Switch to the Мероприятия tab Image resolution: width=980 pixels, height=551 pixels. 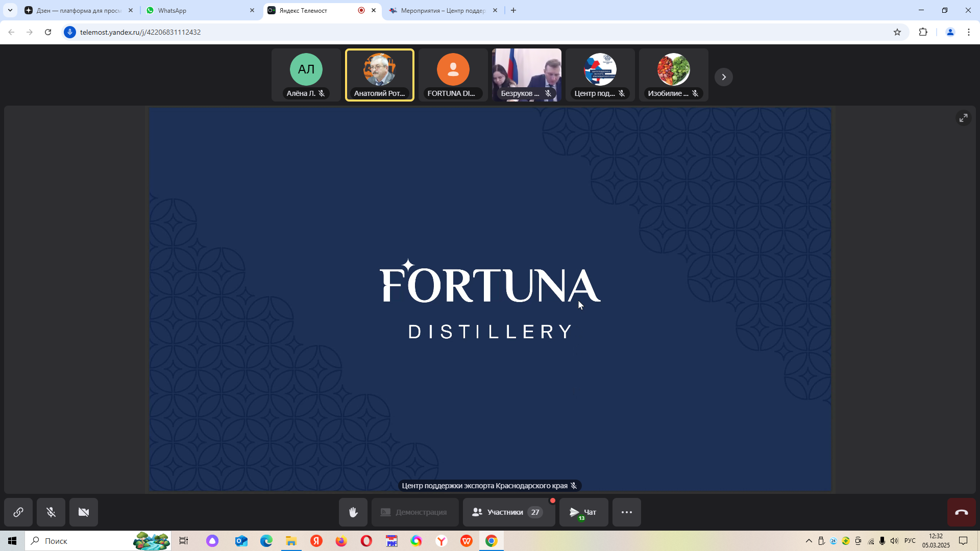point(442,10)
